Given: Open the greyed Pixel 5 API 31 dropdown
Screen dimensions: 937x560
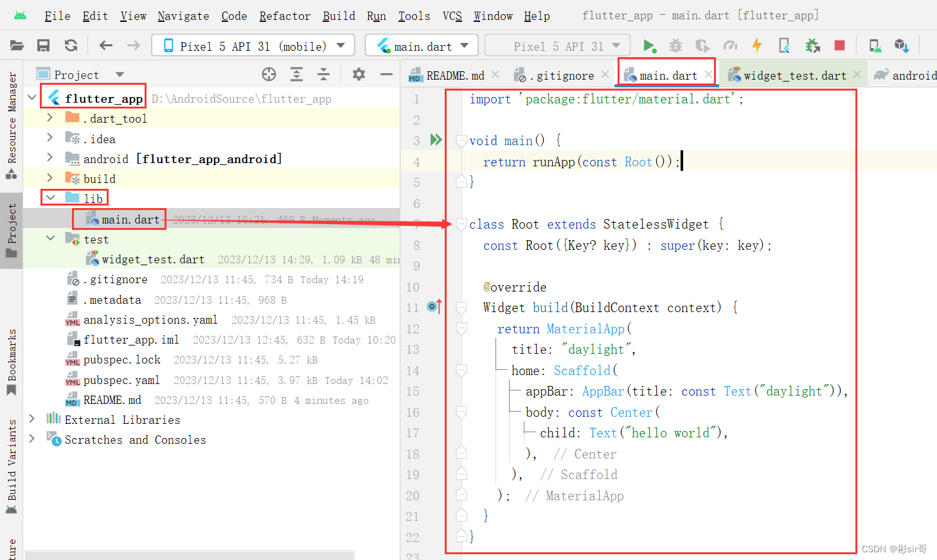Looking at the screenshot, I should [x=557, y=46].
